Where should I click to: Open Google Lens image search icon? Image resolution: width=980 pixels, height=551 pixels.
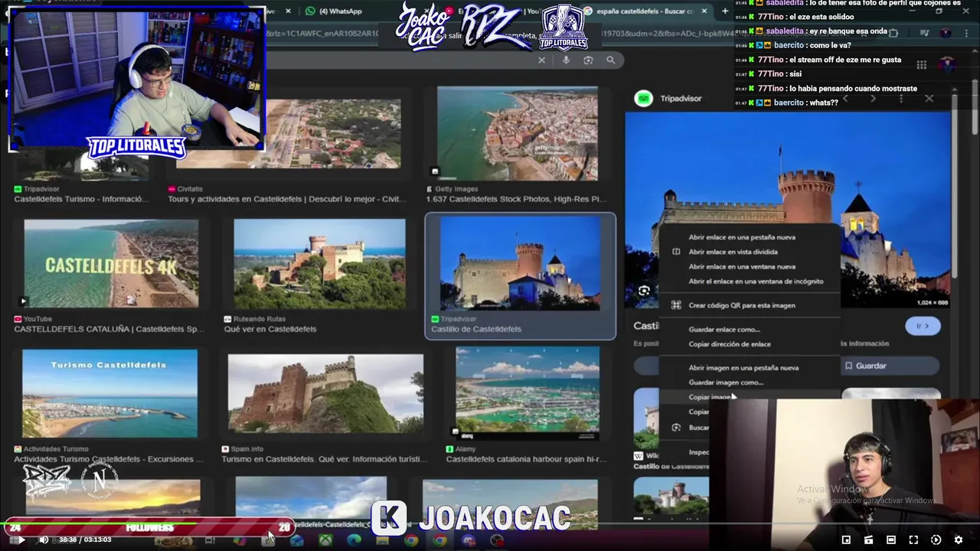click(x=588, y=60)
